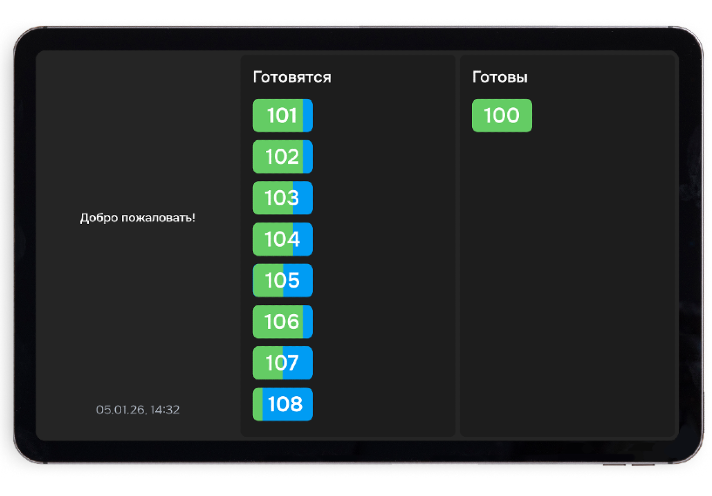Tap the green progress sliver on order 108

tap(258, 404)
